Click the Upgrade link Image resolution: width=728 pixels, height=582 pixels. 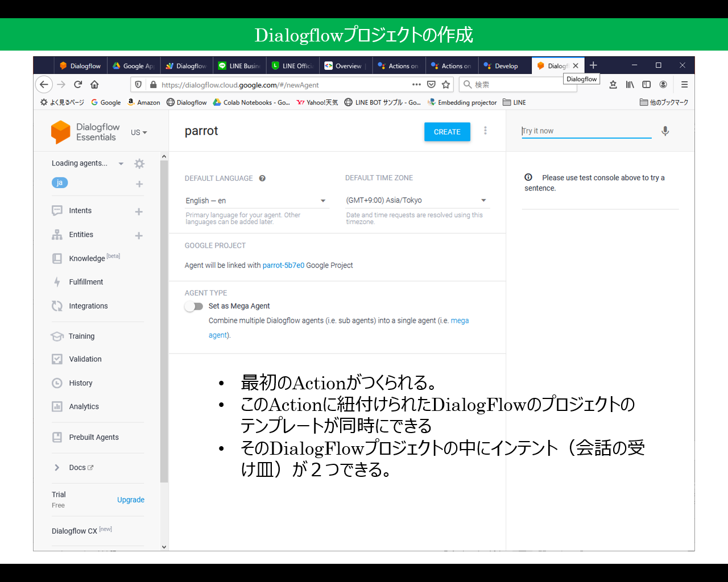[131, 500]
